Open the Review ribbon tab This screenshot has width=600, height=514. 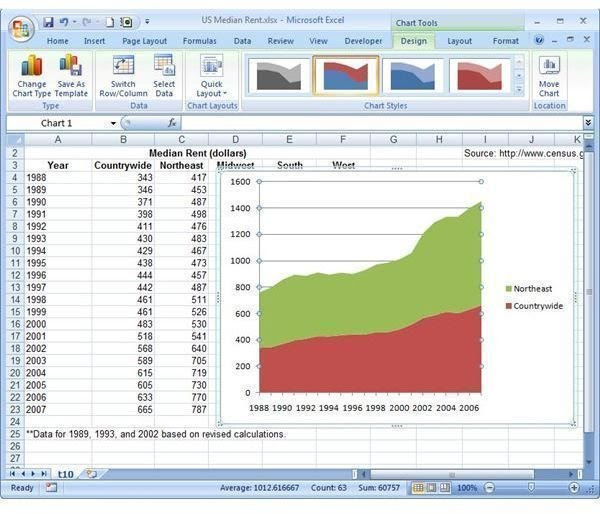pyautogui.click(x=280, y=41)
